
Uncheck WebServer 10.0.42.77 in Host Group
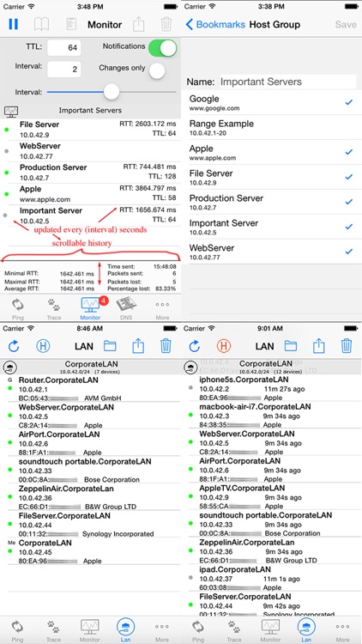(349, 252)
